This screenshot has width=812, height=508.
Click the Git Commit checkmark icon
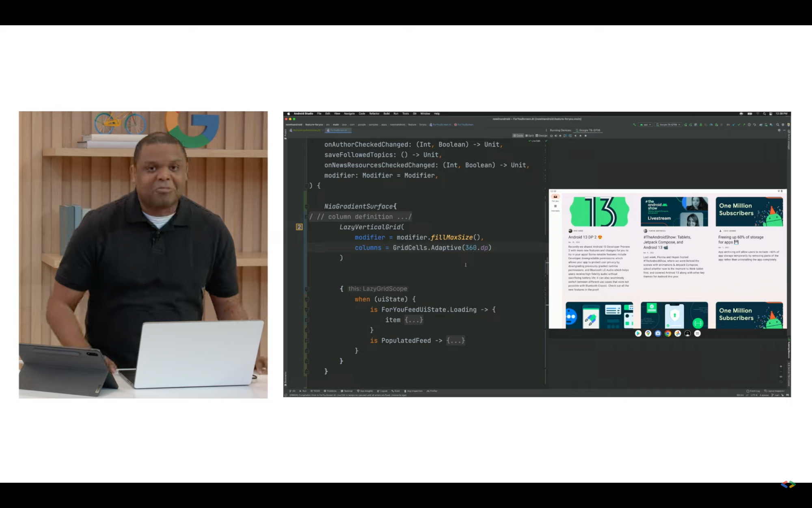[x=739, y=125]
